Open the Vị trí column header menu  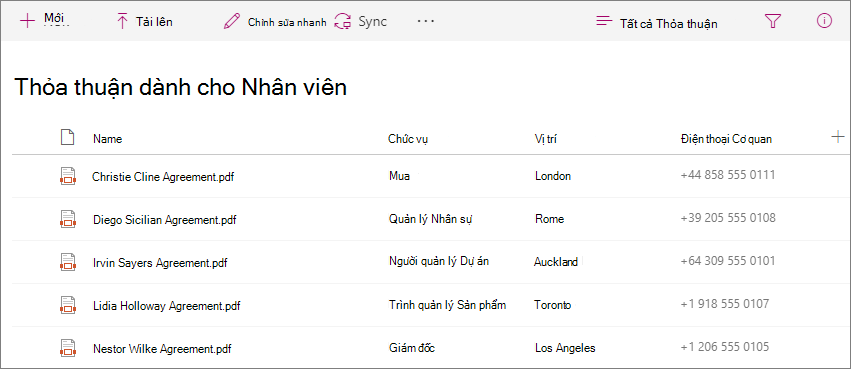click(546, 139)
